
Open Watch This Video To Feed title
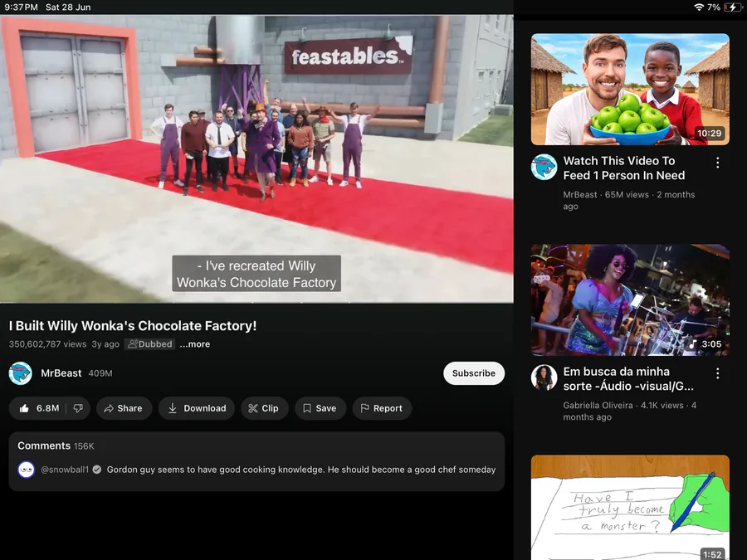[x=624, y=168]
